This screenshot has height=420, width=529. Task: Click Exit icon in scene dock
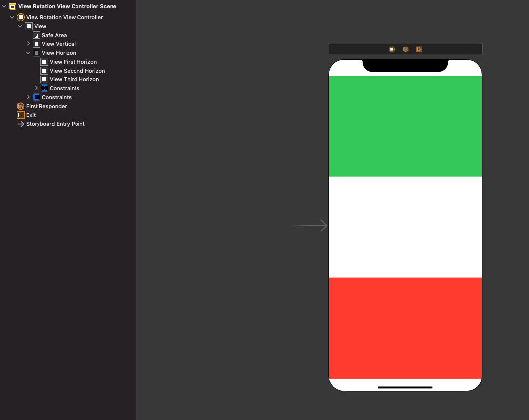click(419, 49)
